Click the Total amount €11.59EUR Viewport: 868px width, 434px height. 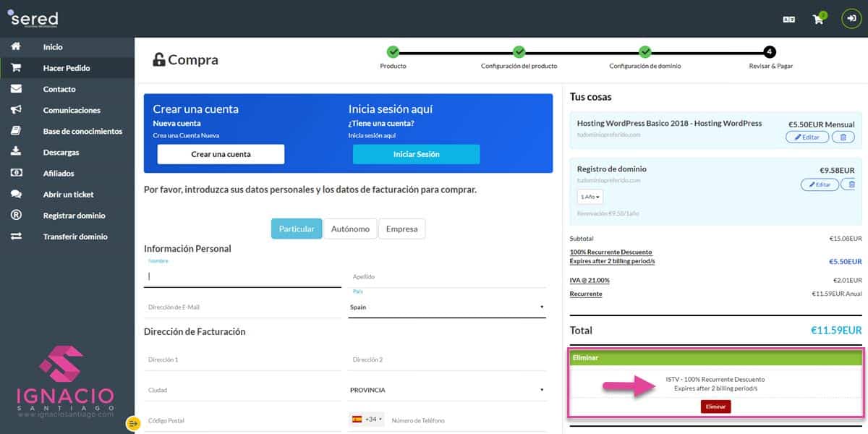[x=836, y=330]
